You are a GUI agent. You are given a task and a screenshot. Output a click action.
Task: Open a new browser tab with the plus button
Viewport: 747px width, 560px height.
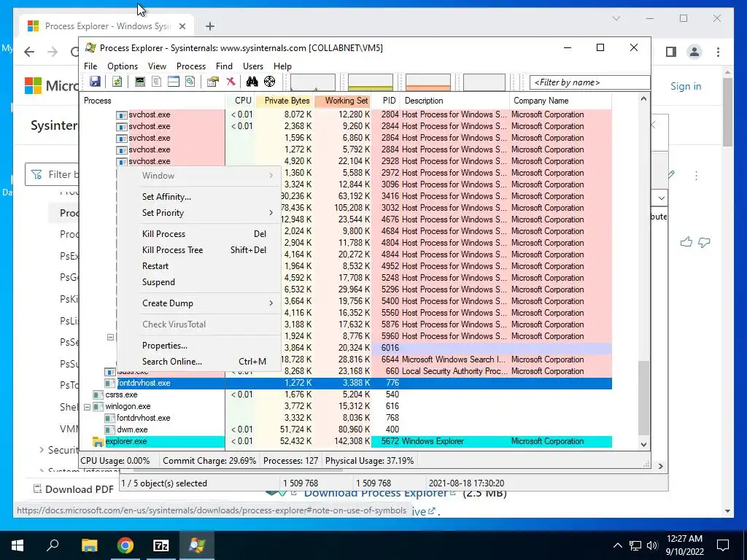point(209,26)
